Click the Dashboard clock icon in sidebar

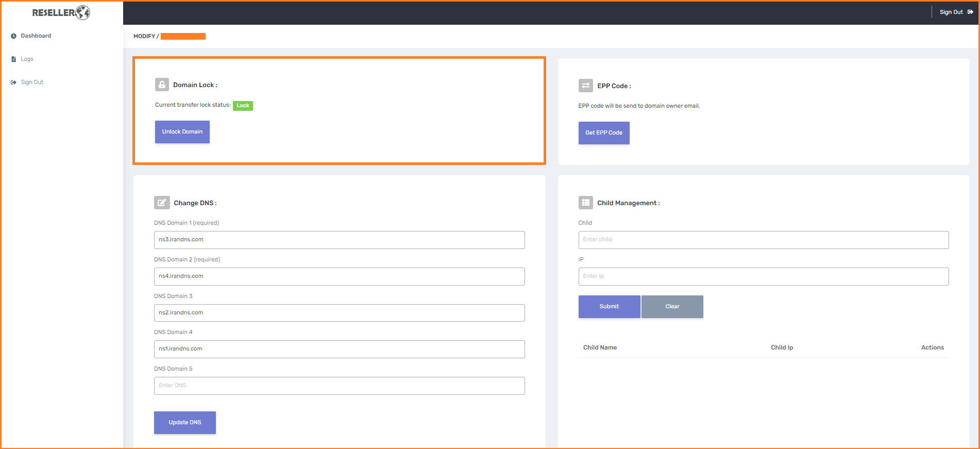tap(13, 36)
